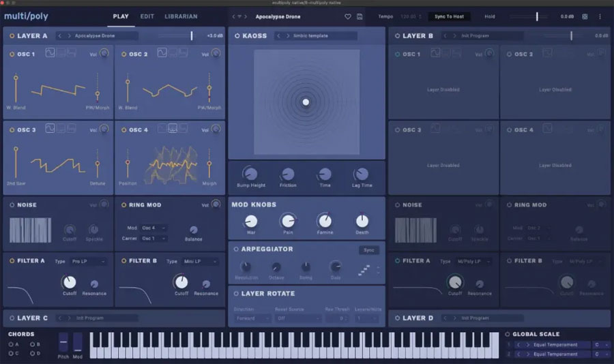Click the next Kaoss template arrow

(x=288, y=35)
